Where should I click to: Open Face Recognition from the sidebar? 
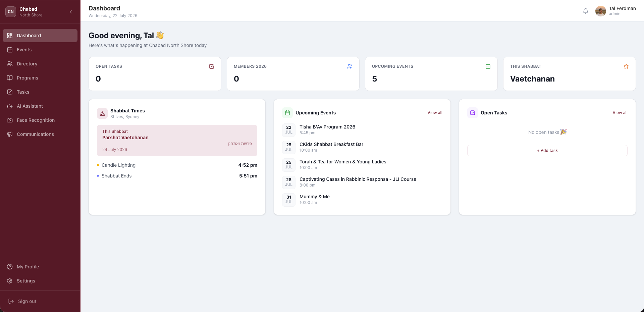coord(40,120)
